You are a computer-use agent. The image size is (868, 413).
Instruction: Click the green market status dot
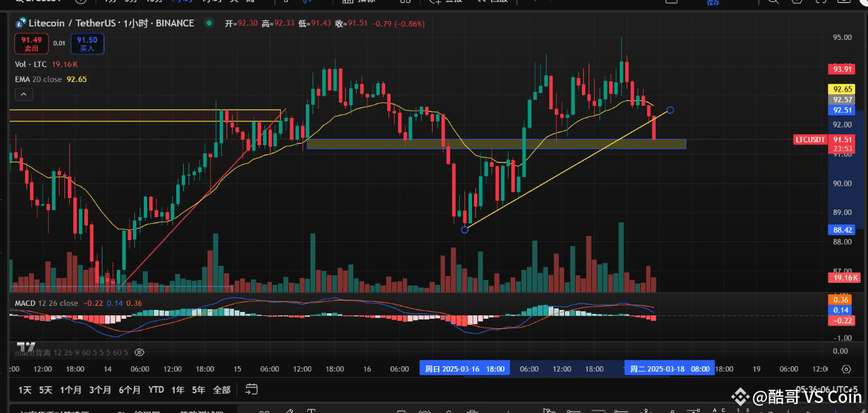[x=210, y=23]
